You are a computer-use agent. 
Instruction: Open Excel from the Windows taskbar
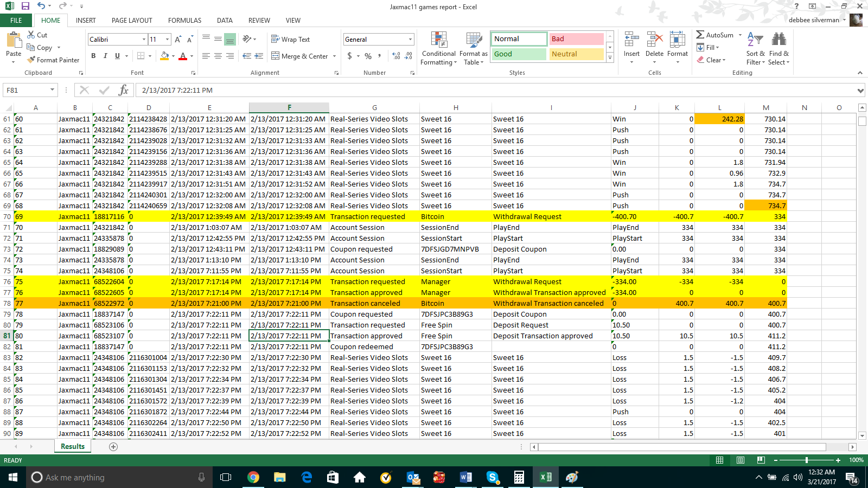click(545, 477)
